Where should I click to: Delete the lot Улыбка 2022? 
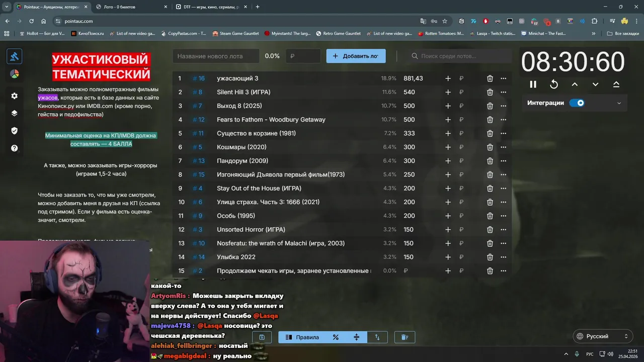[x=490, y=257]
